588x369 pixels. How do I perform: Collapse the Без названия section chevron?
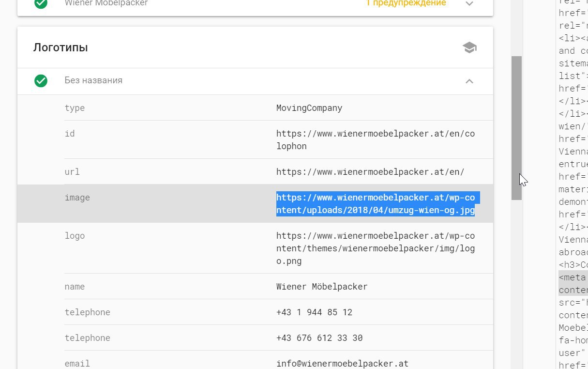coord(469,81)
